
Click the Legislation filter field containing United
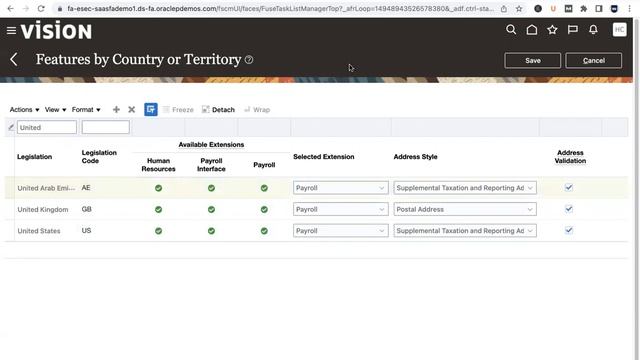47,127
